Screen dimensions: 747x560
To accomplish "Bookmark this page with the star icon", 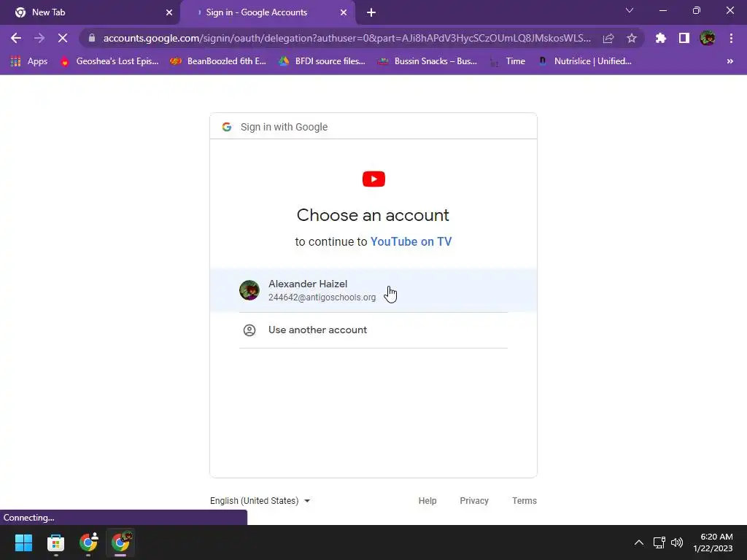I will click(x=632, y=38).
